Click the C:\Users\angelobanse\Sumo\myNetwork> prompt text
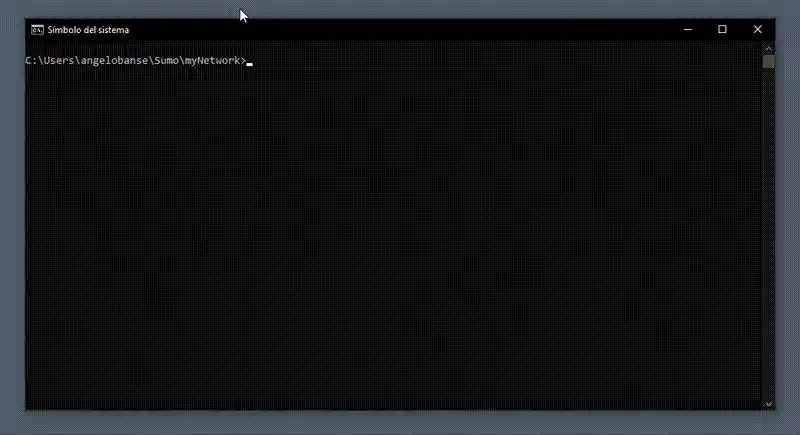800x435 pixels. coord(136,61)
